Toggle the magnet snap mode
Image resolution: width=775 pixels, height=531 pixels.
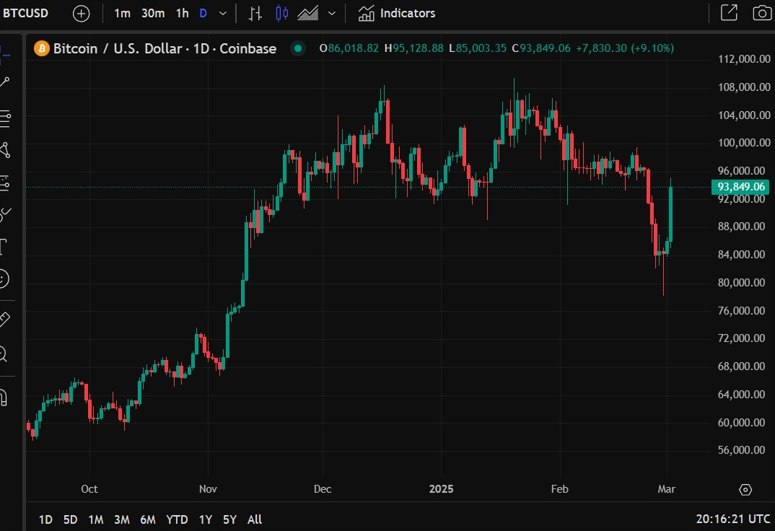coord(5,398)
